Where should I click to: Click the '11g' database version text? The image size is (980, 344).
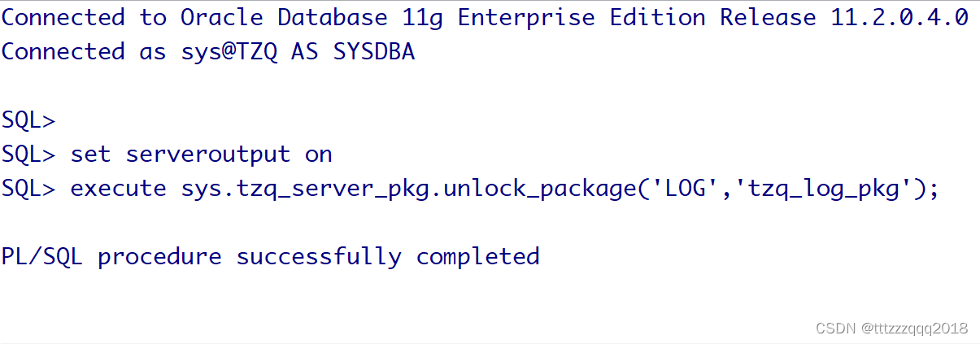click(x=423, y=19)
